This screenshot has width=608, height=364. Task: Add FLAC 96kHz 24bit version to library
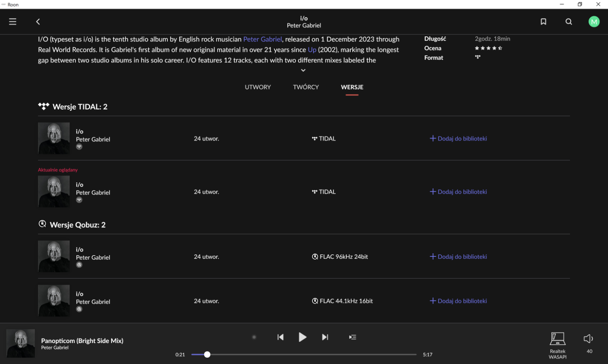pyautogui.click(x=458, y=256)
